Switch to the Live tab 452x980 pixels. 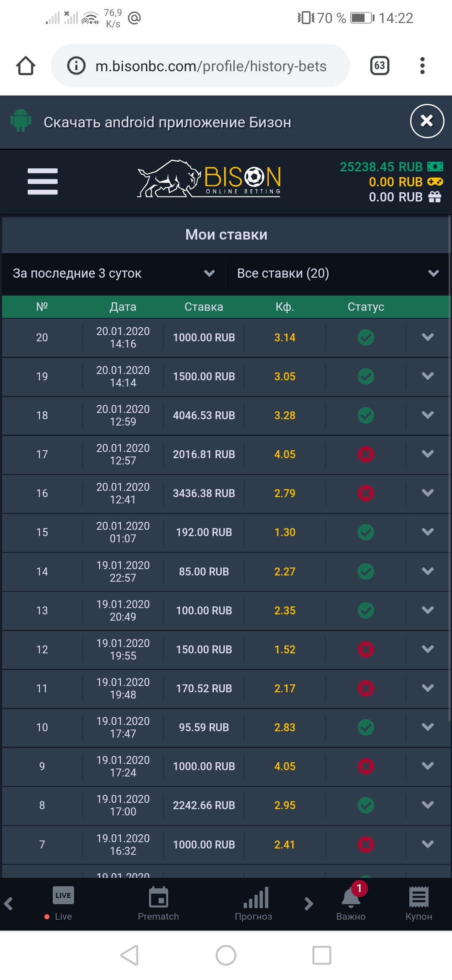click(x=63, y=904)
